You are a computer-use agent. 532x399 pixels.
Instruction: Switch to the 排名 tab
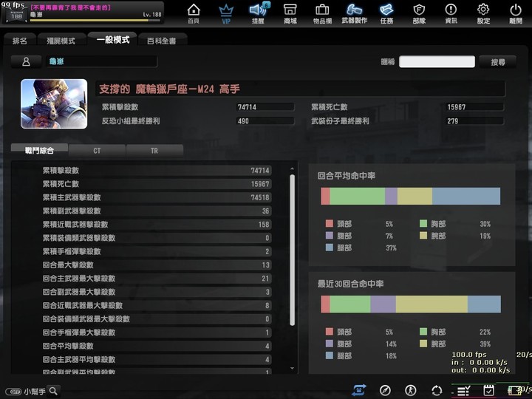tap(20, 41)
